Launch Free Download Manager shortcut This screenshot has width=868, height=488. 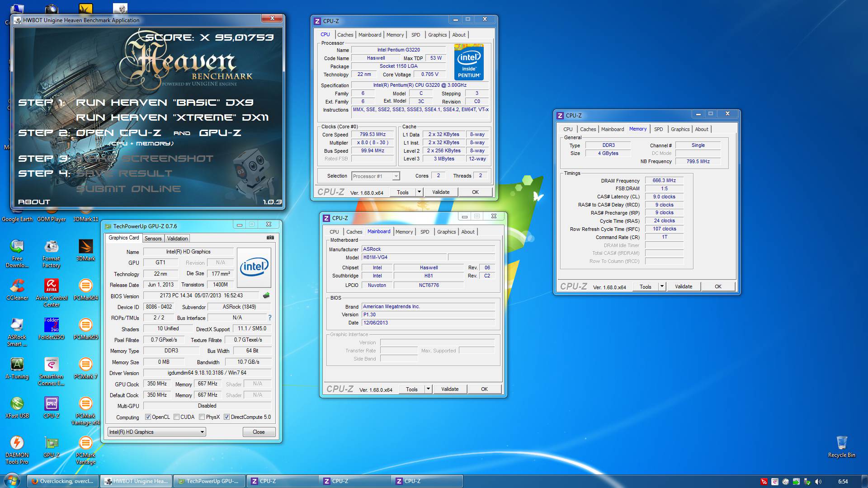[x=17, y=253]
